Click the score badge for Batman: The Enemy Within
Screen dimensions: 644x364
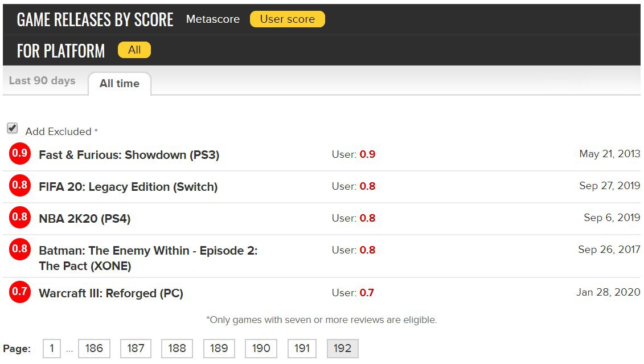tap(20, 250)
